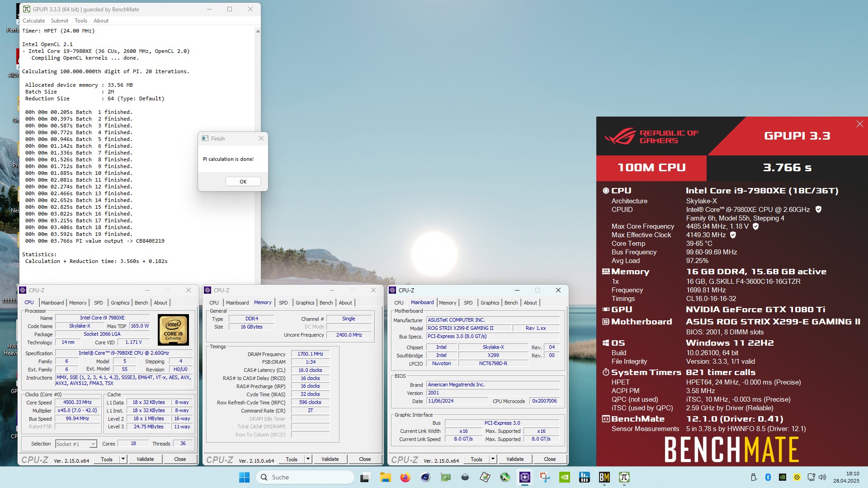The width and height of the screenshot is (868, 488).
Task: Click shield icon beside Max Effective Clock
Action: (x=733, y=235)
